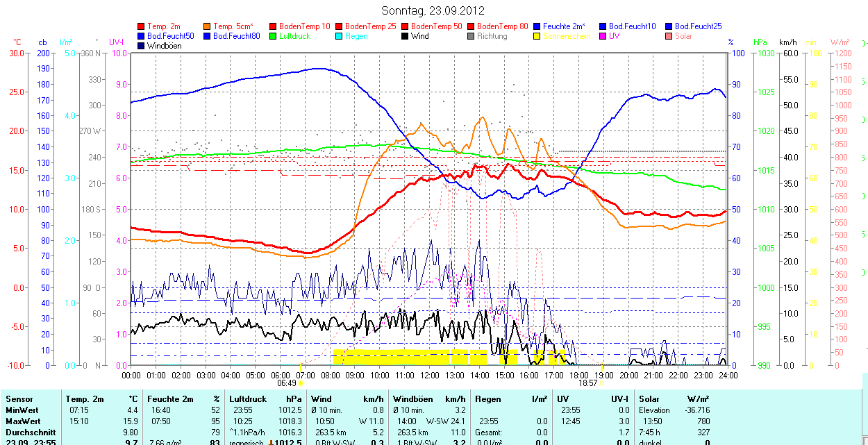Click the 06:49 sunrise marker on time axis
The width and height of the screenshot is (868, 445).
[x=287, y=382]
